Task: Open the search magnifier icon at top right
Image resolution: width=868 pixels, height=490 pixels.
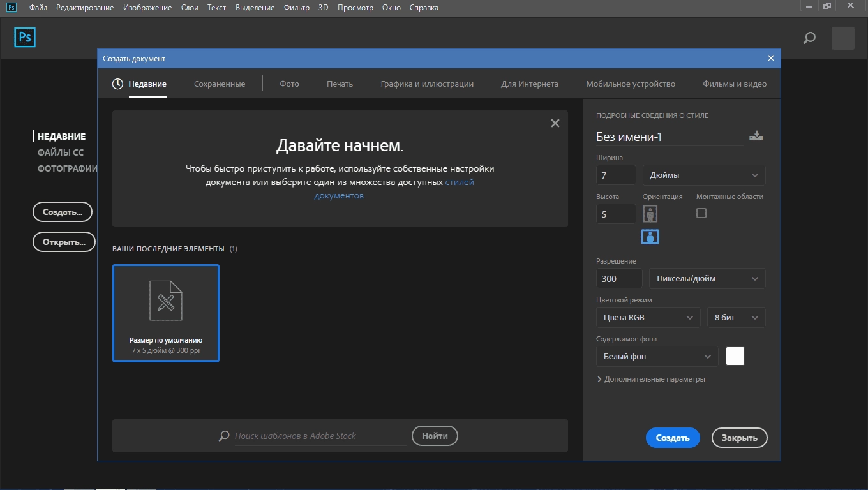Action: coord(809,38)
